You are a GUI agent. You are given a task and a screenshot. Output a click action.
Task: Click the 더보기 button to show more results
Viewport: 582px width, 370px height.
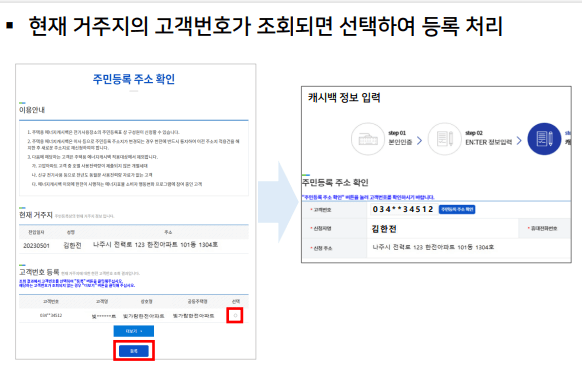[x=134, y=331]
